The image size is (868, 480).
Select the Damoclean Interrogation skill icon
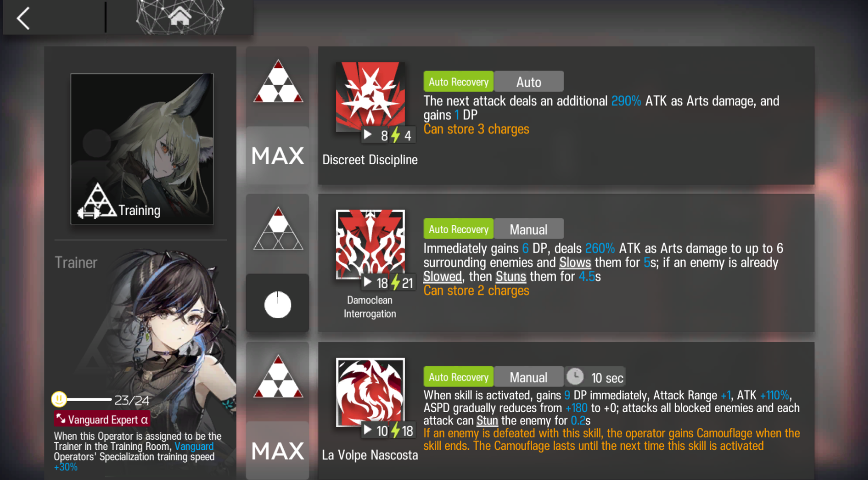click(370, 245)
